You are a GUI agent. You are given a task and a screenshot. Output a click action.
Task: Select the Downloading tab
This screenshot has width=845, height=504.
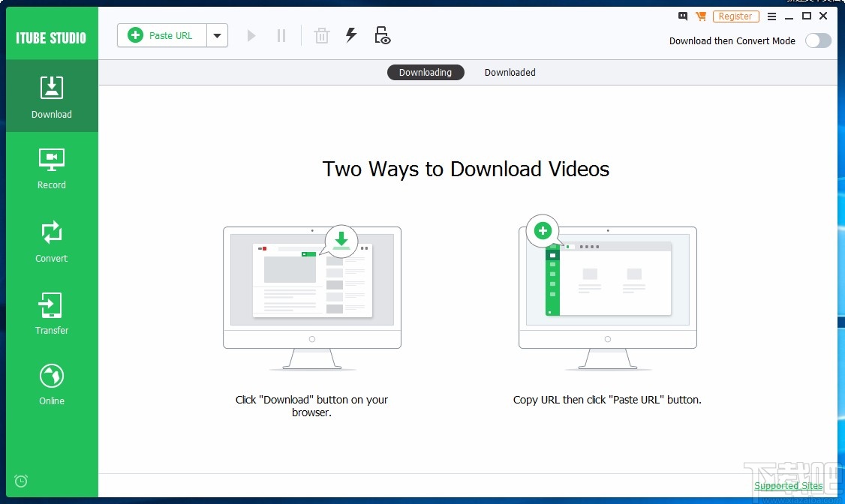pyautogui.click(x=426, y=72)
